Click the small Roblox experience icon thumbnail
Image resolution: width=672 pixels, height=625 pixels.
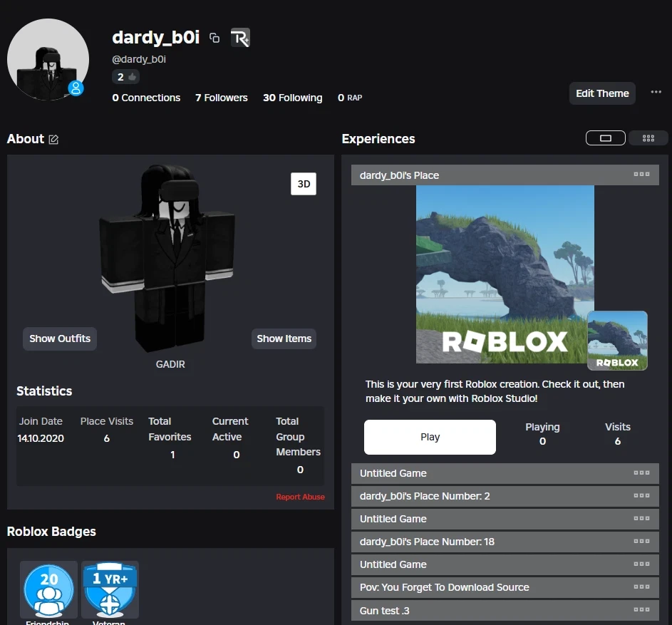[x=617, y=341]
